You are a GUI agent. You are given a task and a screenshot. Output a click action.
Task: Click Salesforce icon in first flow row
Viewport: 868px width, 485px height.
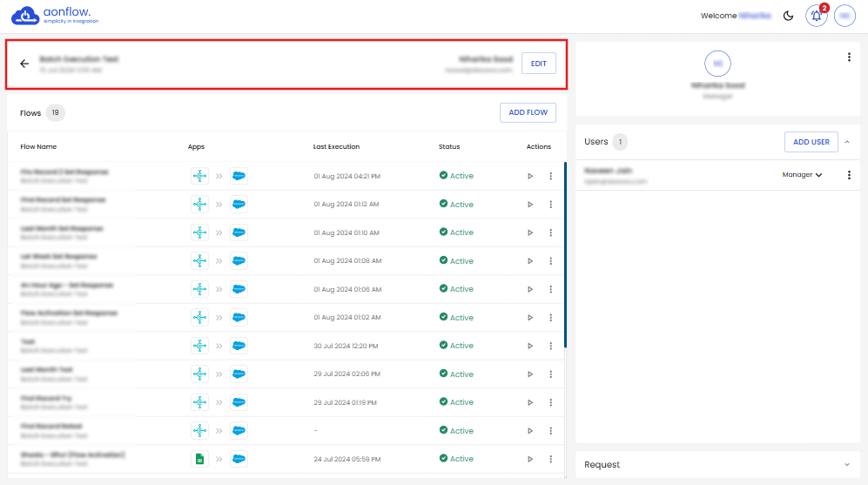pos(239,176)
